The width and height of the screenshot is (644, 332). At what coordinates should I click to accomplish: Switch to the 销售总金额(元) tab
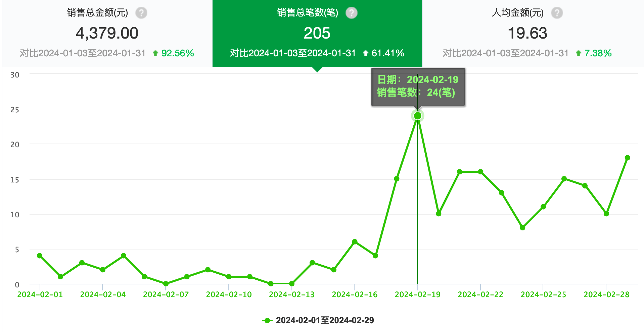coord(107,33)
